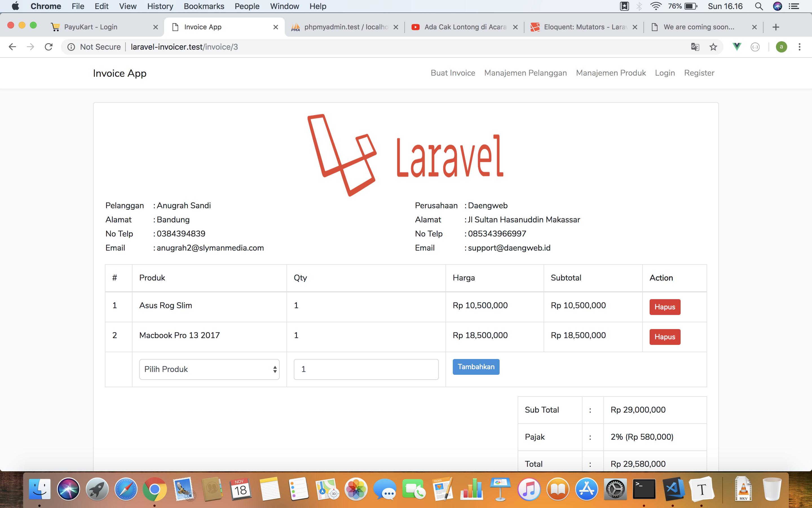Image resolution: width=812 pixels, height=508 pixels.
Task: Open the History menu
Action: pyautogui.click(x=160, y=6)
